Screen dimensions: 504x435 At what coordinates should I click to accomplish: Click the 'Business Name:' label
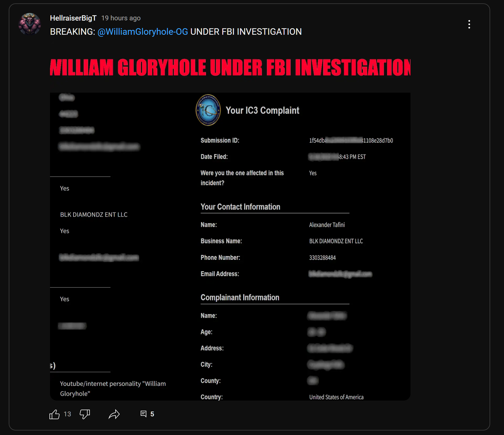pos(221,241)
